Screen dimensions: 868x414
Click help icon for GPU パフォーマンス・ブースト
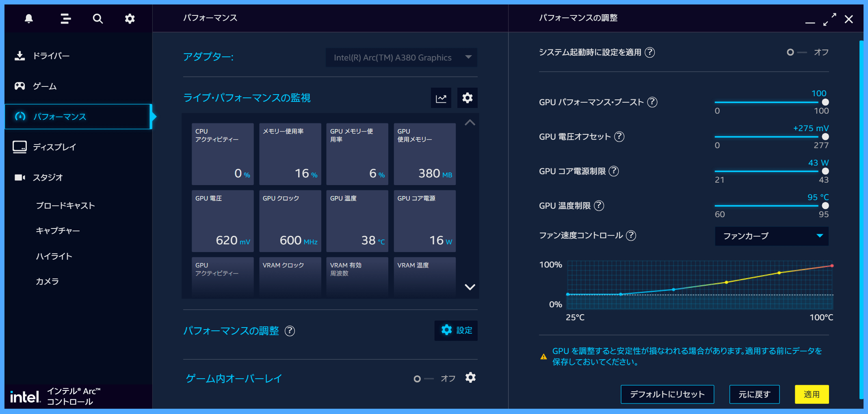(x=652, y=102)
